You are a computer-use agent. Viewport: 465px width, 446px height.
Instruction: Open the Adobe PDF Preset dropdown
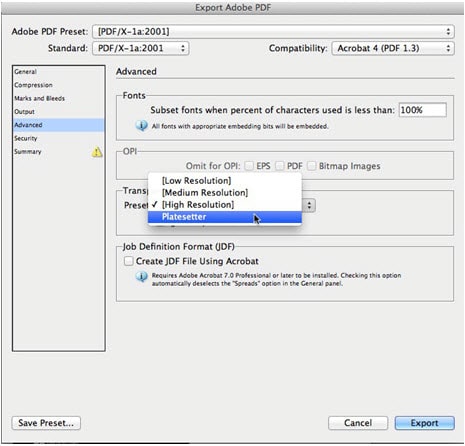pyautogui.click(x=273, y=32)
